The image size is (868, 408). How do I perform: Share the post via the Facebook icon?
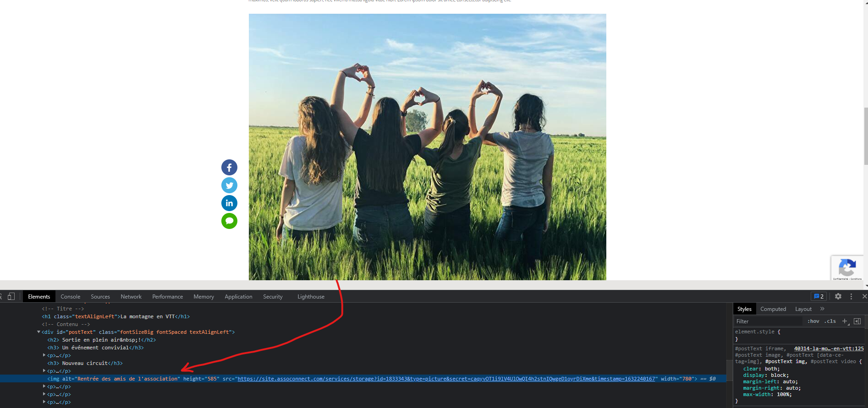click(x=229, y=168)
